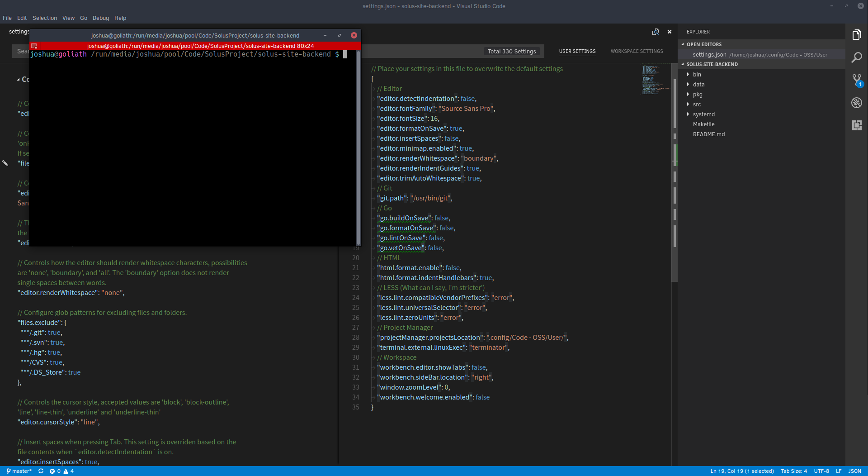The height and width of the screenshot is (476, 868).
Task: Click line number 28 in gutter
Action: [356, 338]
